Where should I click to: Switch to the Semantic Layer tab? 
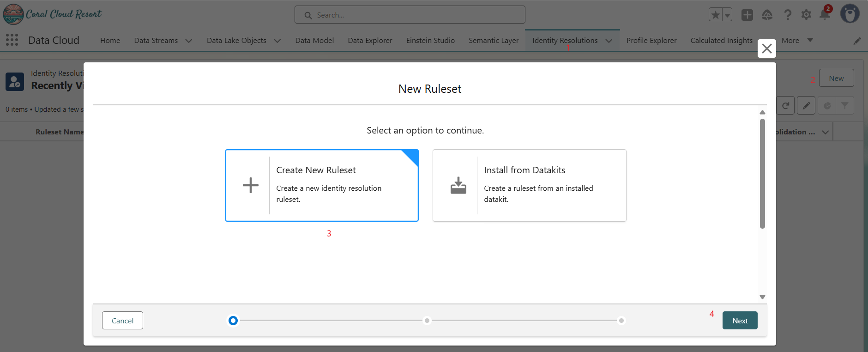(494, 40)
